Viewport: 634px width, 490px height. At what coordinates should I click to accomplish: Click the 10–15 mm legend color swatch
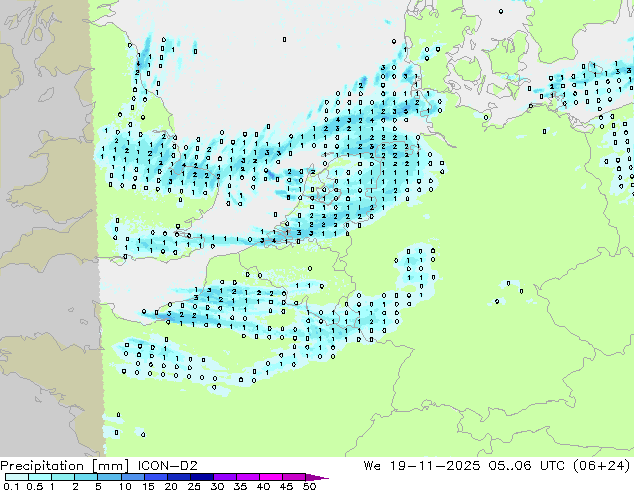(132, 477)
